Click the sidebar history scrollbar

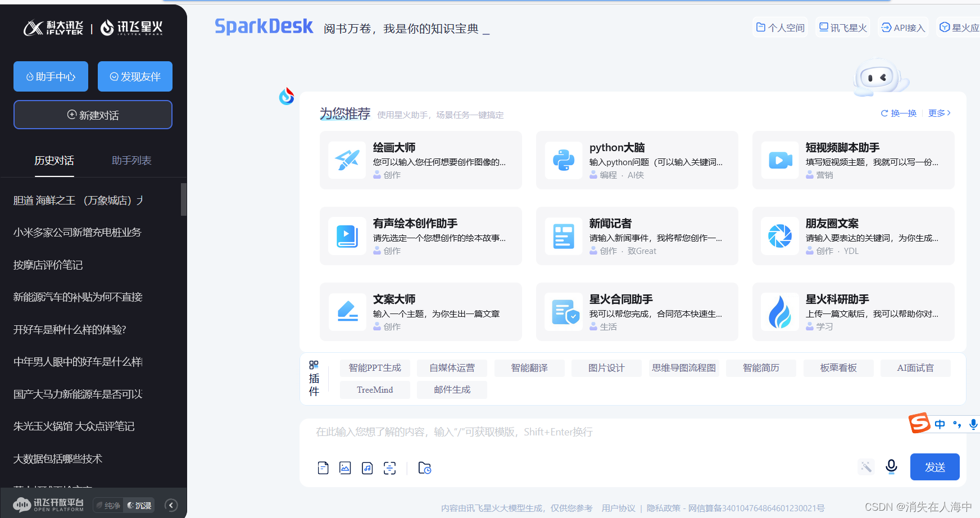coord(184,199)
